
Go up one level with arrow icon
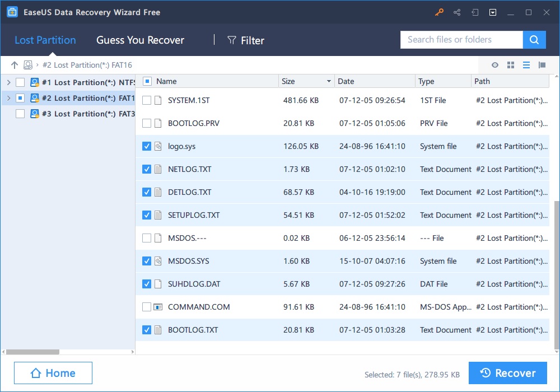pyautogui.click(x=15, y=65)
